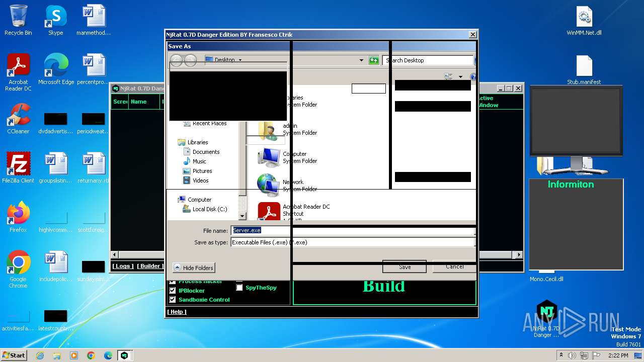Click the NjRat taskbar button
This screenshot has height=362, width=644.
click(124, 355)
